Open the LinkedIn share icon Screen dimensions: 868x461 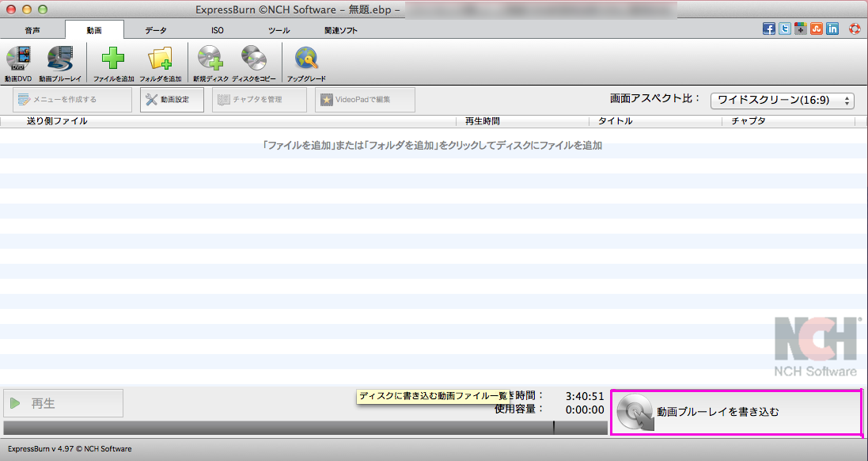pyautogui.click(x=832, y=29)
